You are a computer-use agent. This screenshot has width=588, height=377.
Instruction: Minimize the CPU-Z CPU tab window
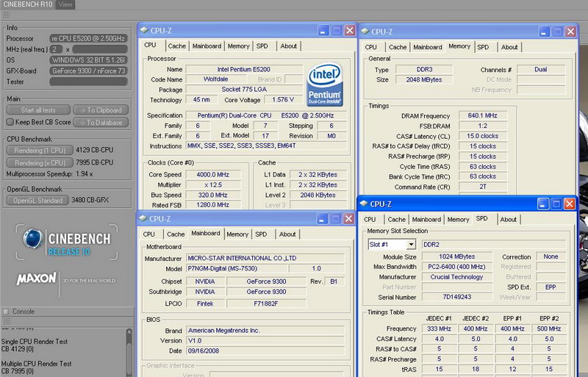pyautogui.click(x=323, y=30)
